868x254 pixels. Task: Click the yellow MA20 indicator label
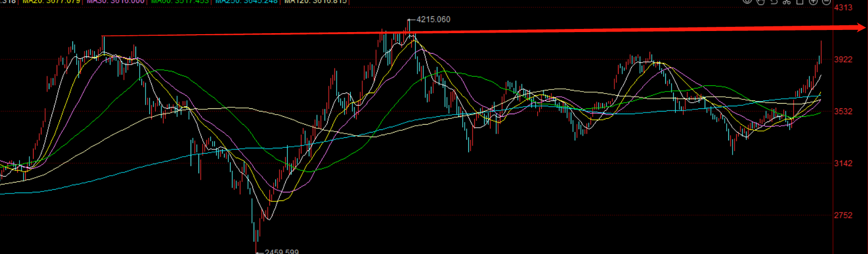click(51, 2)
